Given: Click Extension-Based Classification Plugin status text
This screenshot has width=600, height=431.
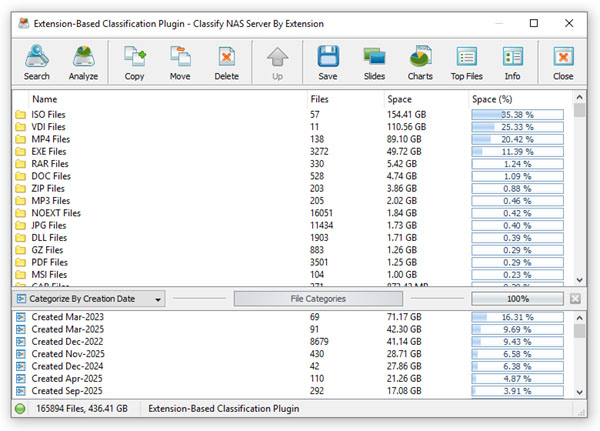Looking at the screenshot, I should tap(224, 409).
